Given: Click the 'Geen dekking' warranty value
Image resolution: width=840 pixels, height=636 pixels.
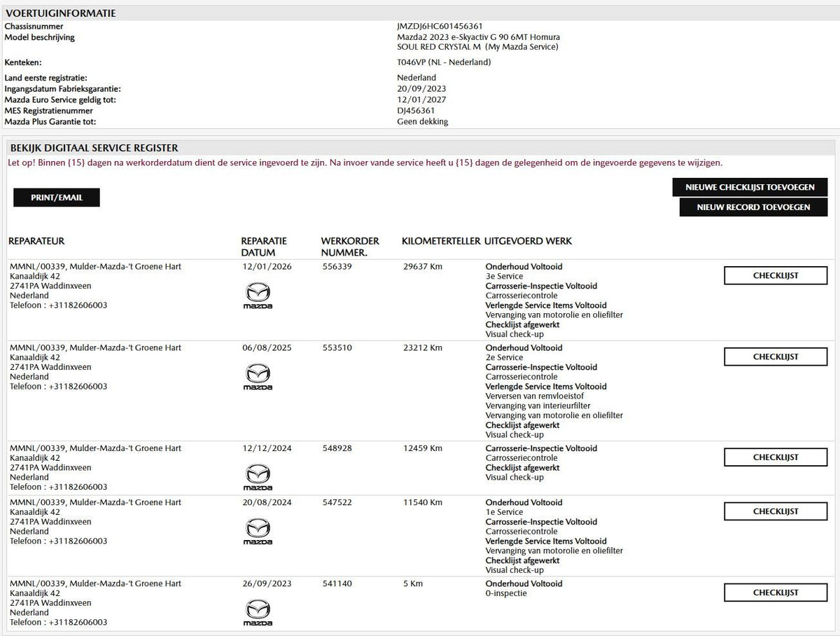Looking at the screenshot, I should click(x=422, y=122).
